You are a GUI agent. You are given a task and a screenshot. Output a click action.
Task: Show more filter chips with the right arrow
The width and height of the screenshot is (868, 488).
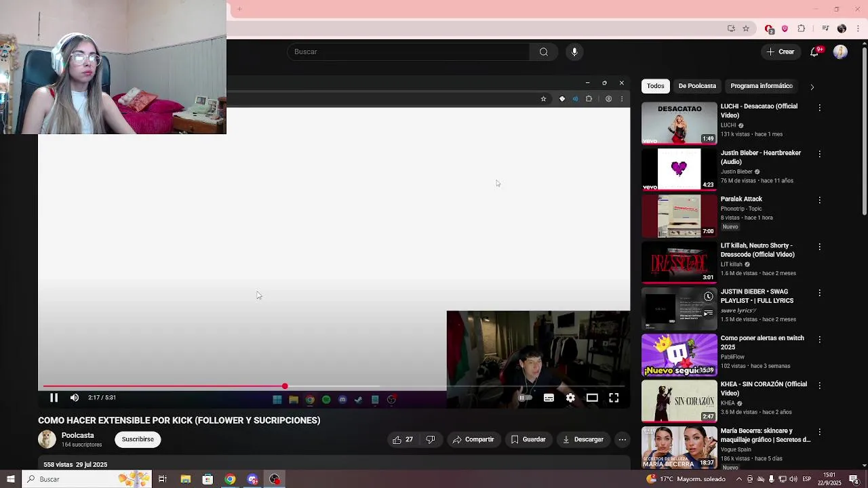click(x=812, y=87)
